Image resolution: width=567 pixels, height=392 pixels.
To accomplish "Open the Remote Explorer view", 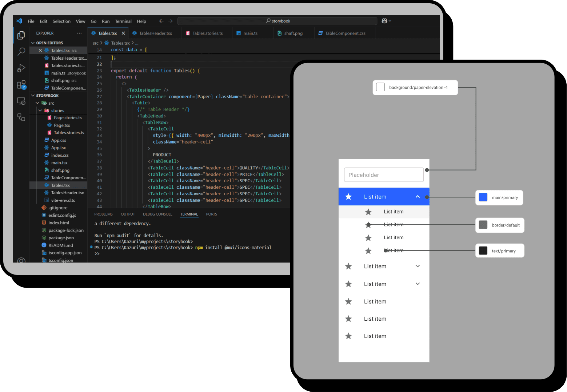I will pos(21,101).
